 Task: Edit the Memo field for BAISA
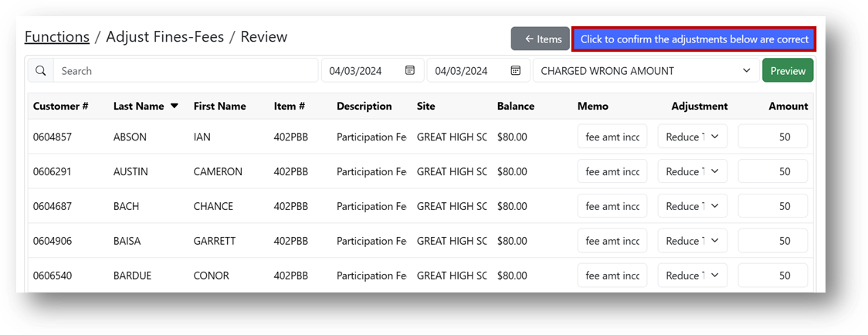point(612,241)
